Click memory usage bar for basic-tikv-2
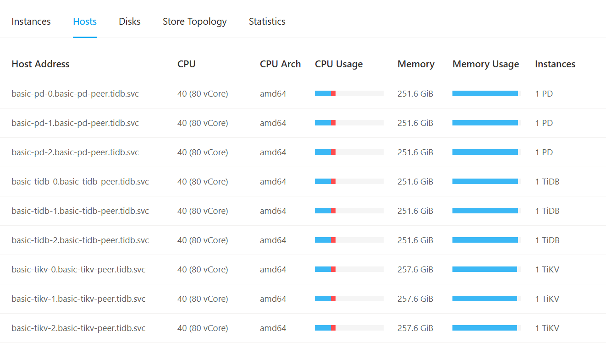The width and height of the screenshot is (606, 364). [x=486, y=328]
